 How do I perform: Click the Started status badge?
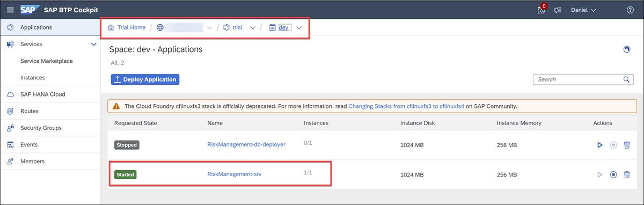tap(126, 174)
